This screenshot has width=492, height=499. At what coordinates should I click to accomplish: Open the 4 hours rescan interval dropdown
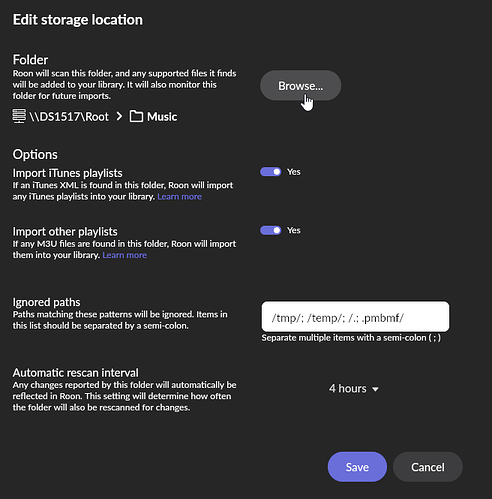354,389
